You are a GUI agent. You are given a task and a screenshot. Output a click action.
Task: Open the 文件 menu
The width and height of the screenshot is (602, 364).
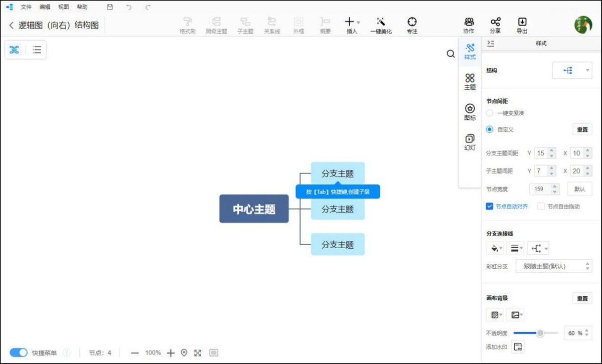point(26,7)
